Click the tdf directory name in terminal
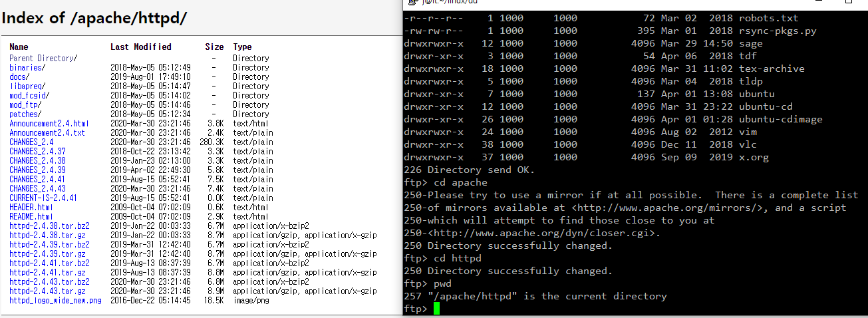The width and height of the screenshot is (868, 318). (748, 56)
